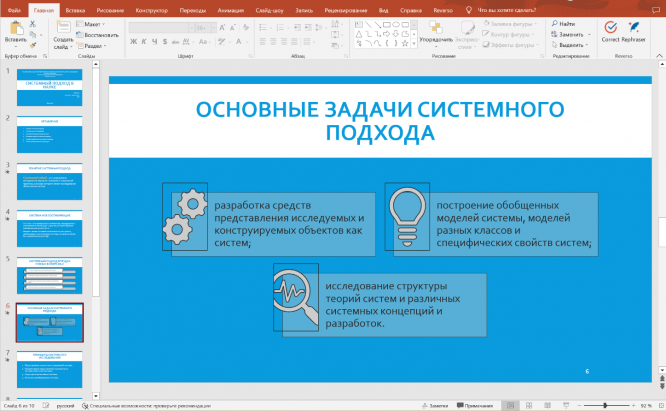666x411 pixels.
Task: Click the Find (Найти) button
Action: coord(564,22)
